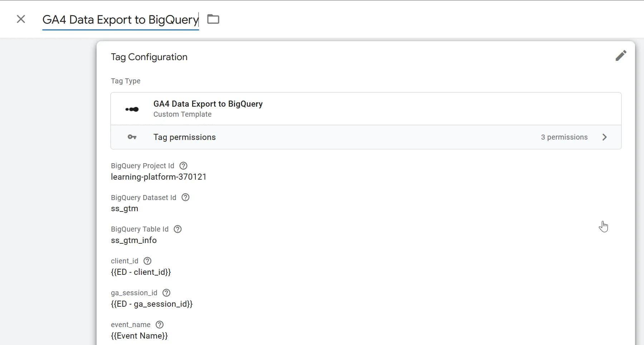Click the 'BigQuery Table Id' label

pyautogui.click(x=140, y=229)
